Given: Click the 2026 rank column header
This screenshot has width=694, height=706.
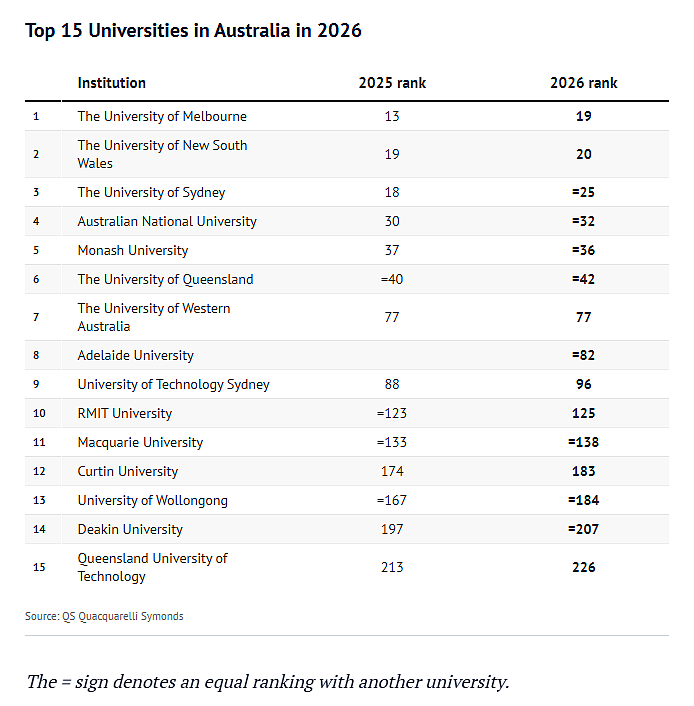Looking at the screenshot, I should pos(583,83).
